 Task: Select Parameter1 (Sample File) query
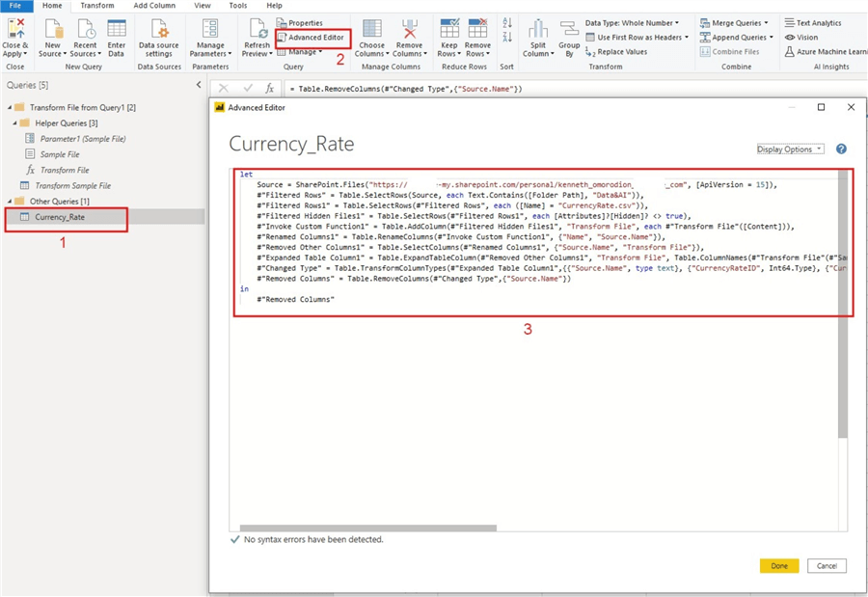(x=83, y=139)
